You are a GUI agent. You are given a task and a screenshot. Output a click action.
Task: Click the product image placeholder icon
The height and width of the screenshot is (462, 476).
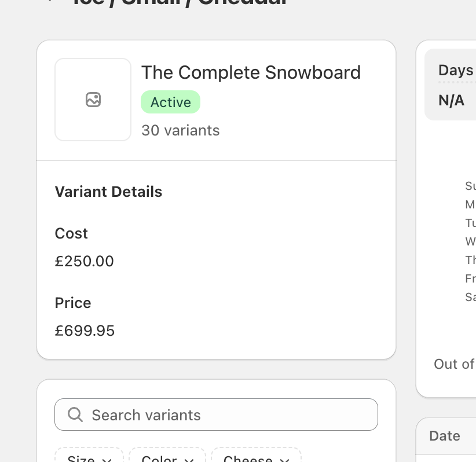[x=93, y=100]
